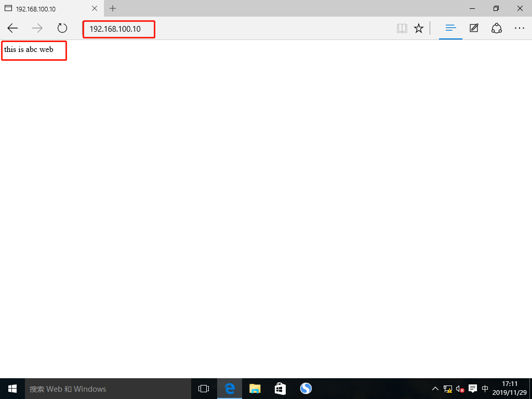The image size is (532, 399).
Task: Make a web note with pen icon
Action: [474, 28]
